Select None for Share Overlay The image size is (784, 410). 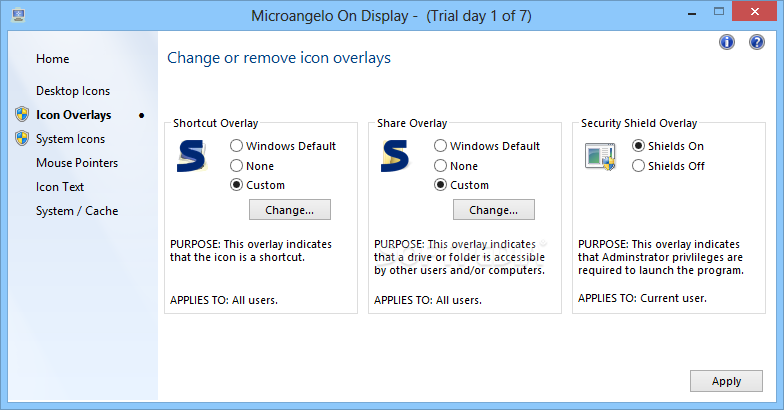click(456, 166)
